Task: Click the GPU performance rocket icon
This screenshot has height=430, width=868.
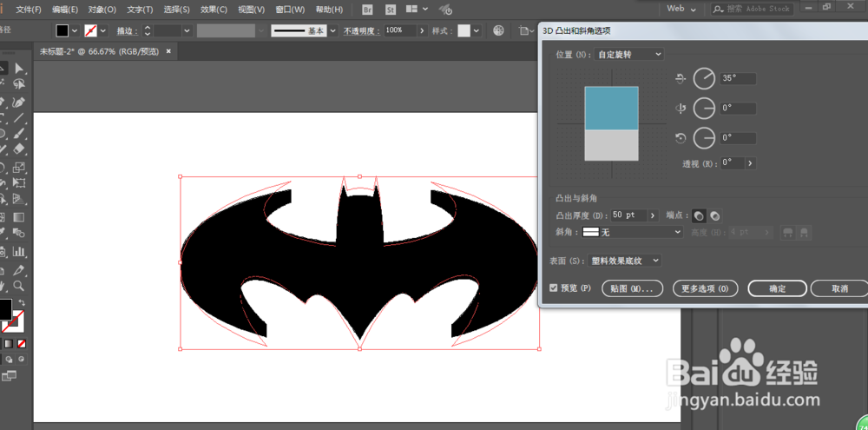Action: (445, 10)
